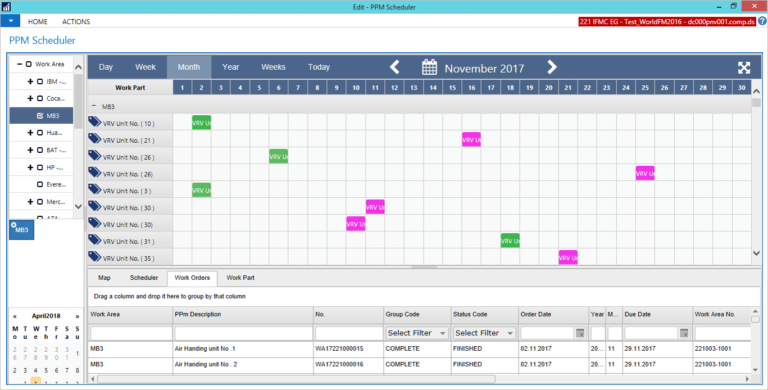Screen dimensions: 768x390
Task: Select green task on day 2 for Unit (3)
Action: pyautogui.click(x=201, y=190)
